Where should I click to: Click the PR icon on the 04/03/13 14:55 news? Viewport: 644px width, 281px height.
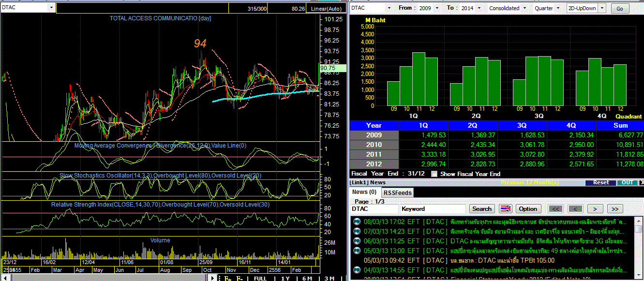pyautogui.click(x=357, y=270)
